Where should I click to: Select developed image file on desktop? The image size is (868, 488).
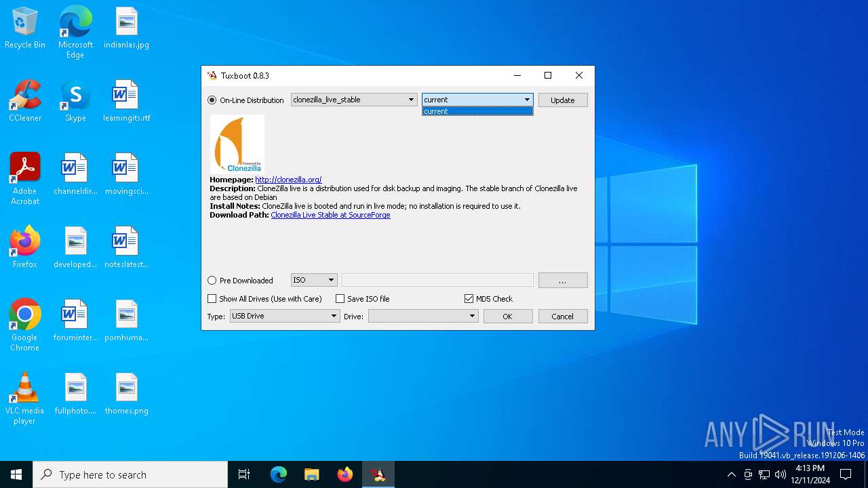[75, 248]
